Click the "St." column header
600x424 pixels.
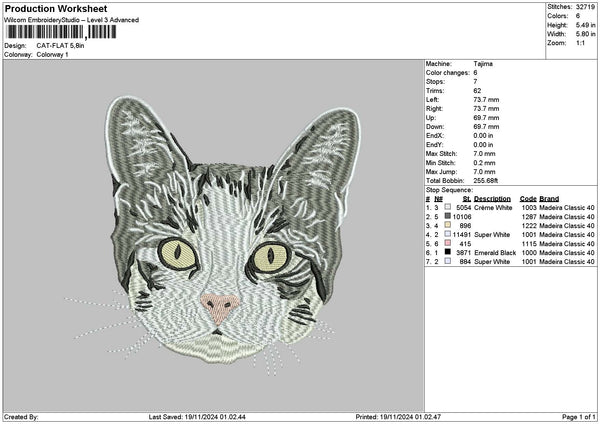[x=467, y=199]
